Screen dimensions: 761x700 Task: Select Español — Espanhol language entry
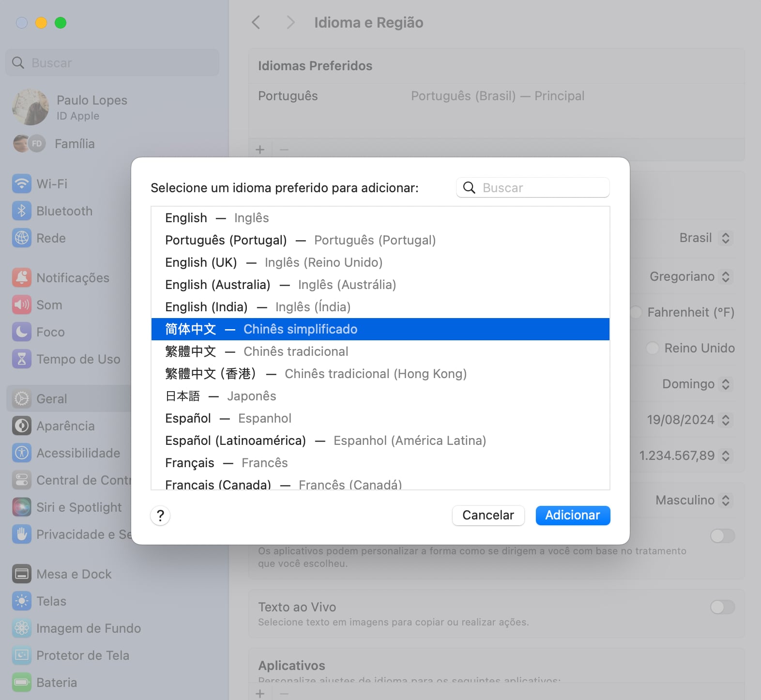click(x=228, y=418)
